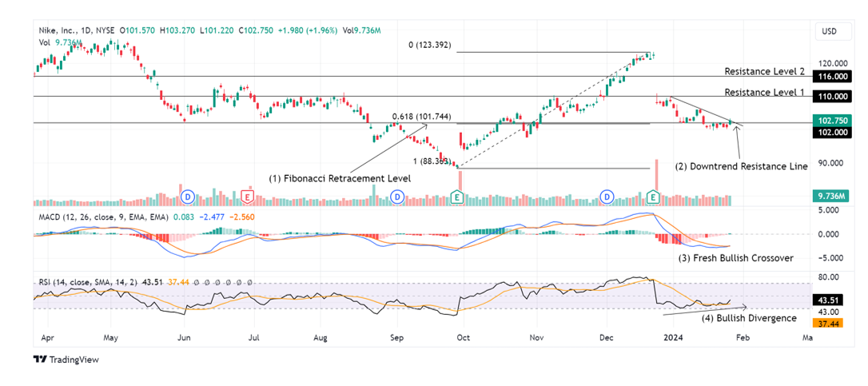
Task: Click Sep on the time axis
Action: click(396, 336)
